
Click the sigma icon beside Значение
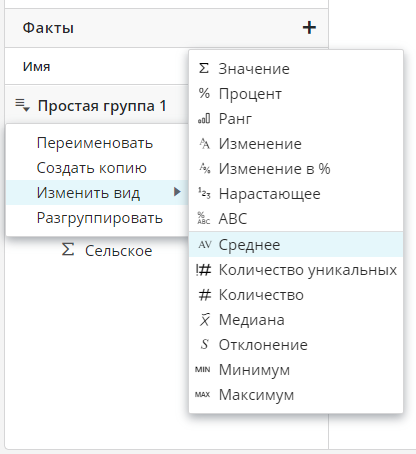tap(204, 68)
